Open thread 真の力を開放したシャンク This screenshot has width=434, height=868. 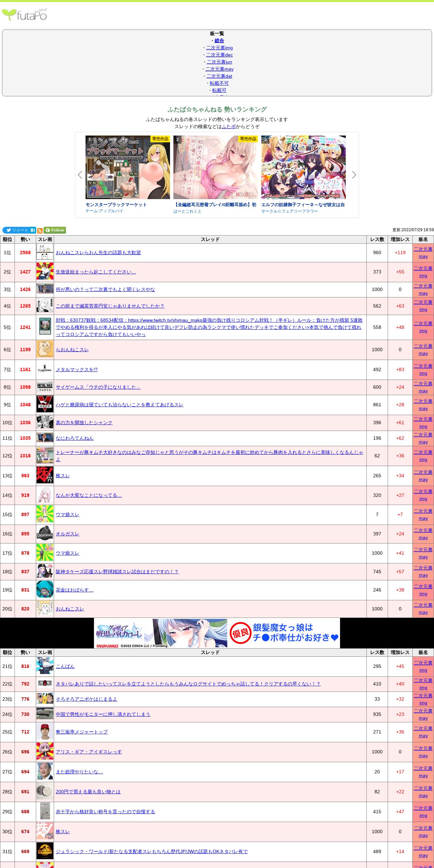coord(84,423)
